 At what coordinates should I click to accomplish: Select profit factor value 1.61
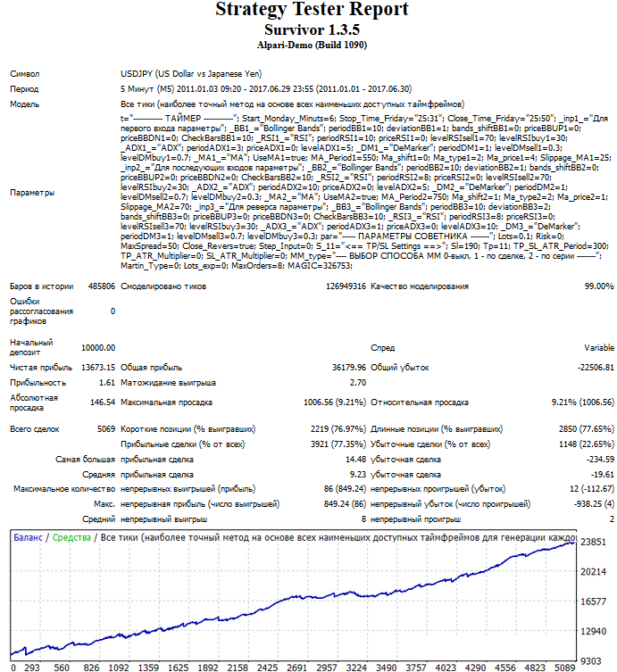tap(107, 383)
